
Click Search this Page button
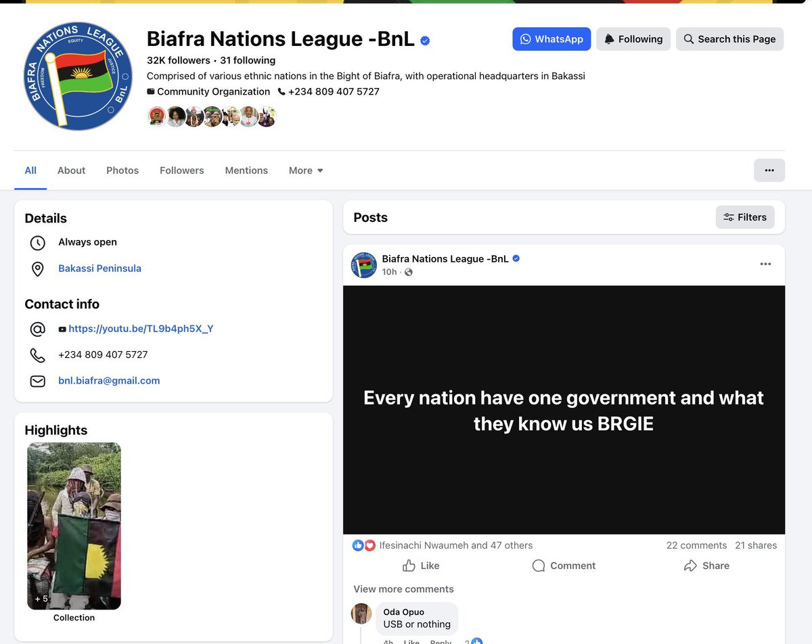[x=729, y=39]
